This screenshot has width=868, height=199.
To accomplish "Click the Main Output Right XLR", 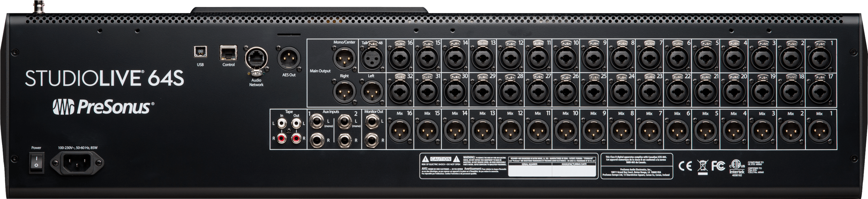I will (x=344, y=92).
